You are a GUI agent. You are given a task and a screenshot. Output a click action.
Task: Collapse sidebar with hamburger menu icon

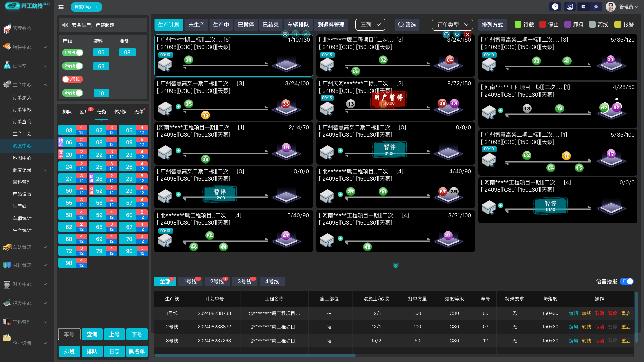pyautogui.click(x=61, y=7)
